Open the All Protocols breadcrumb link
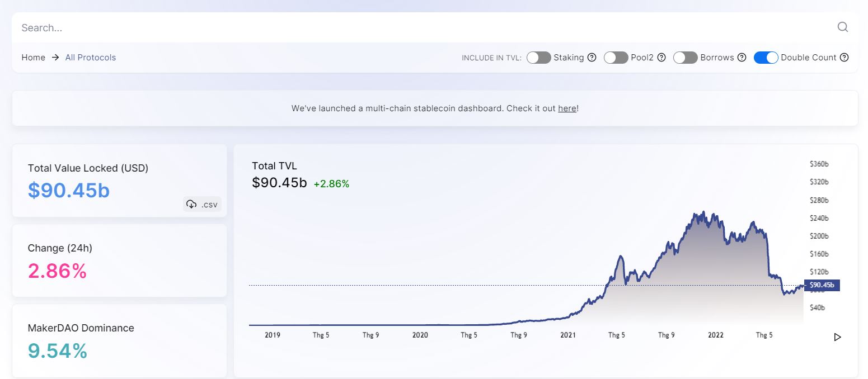 pos(91,58)
